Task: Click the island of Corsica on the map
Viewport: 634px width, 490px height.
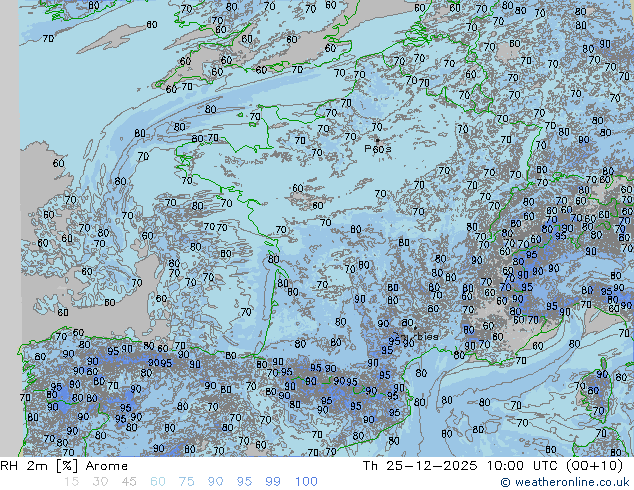Action: tap(594, 390)
